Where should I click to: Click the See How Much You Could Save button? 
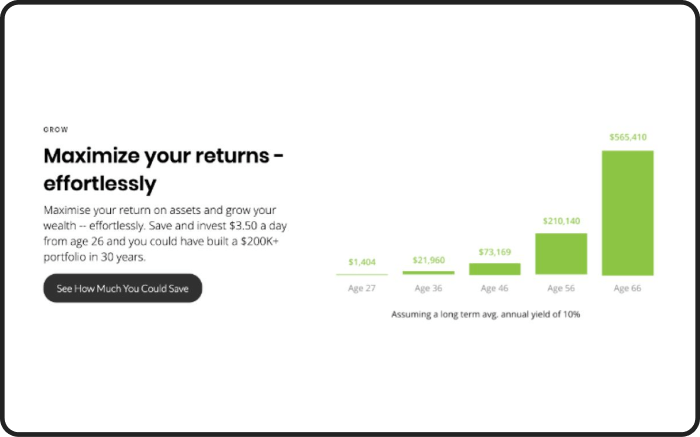[123, 288]
